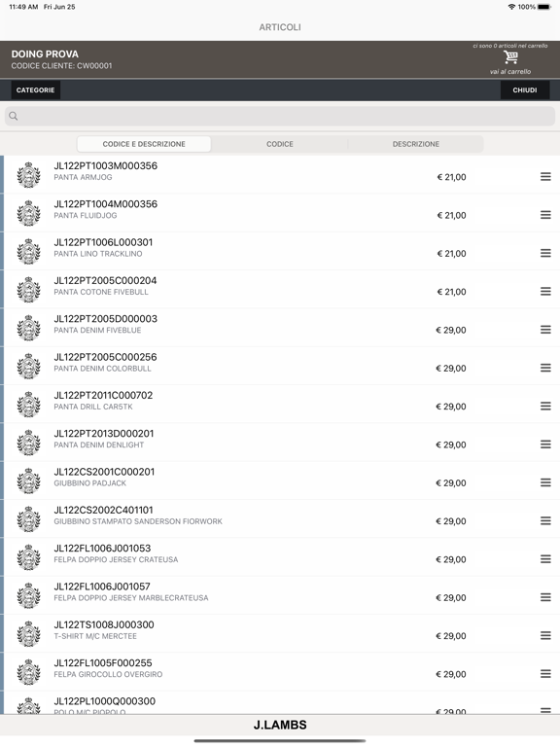Click the € 29,00 price of GIUBBINO PADJACK
Viewport: 560px width, 747px height.
click(451, 483)
